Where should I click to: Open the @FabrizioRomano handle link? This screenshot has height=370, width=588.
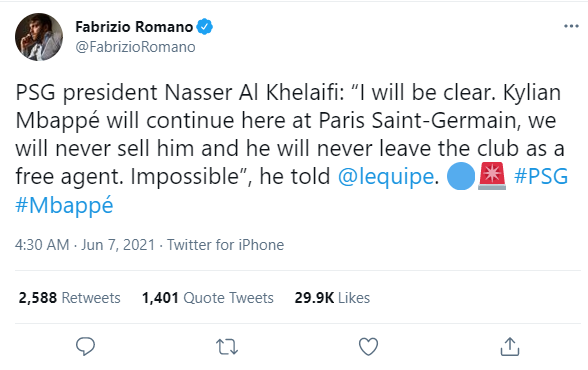point(135,47)
